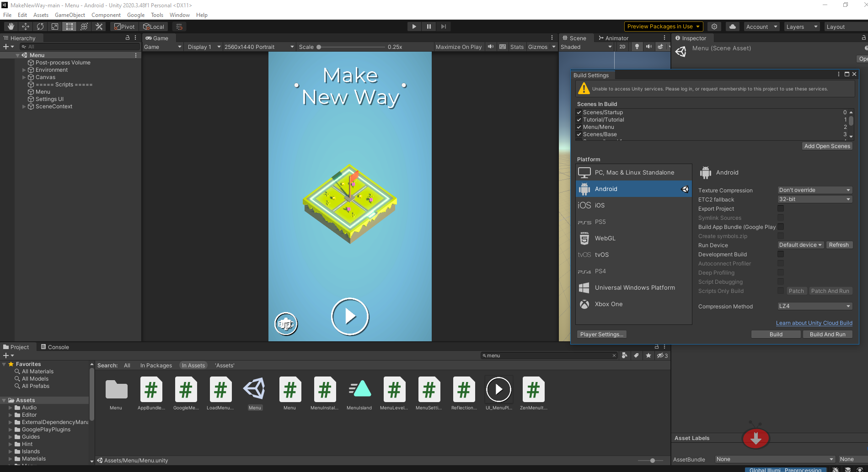
Task: Uncheck the Scenes/Startup scene in build
Action: tap(579, 112)
